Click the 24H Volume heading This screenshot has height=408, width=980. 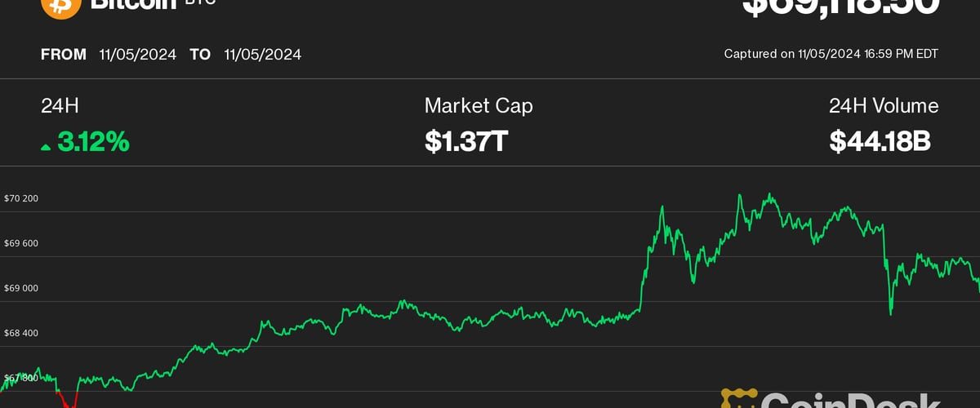pyautogui.click(x=884, y=105)
